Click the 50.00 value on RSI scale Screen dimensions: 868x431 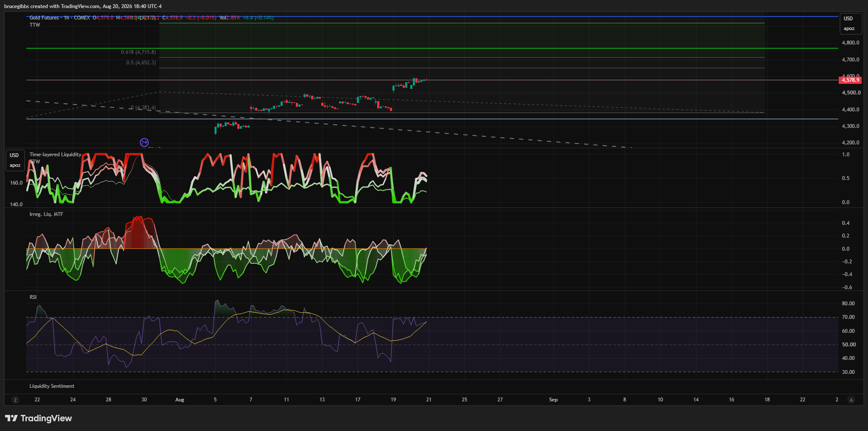(x=849, y=345)
